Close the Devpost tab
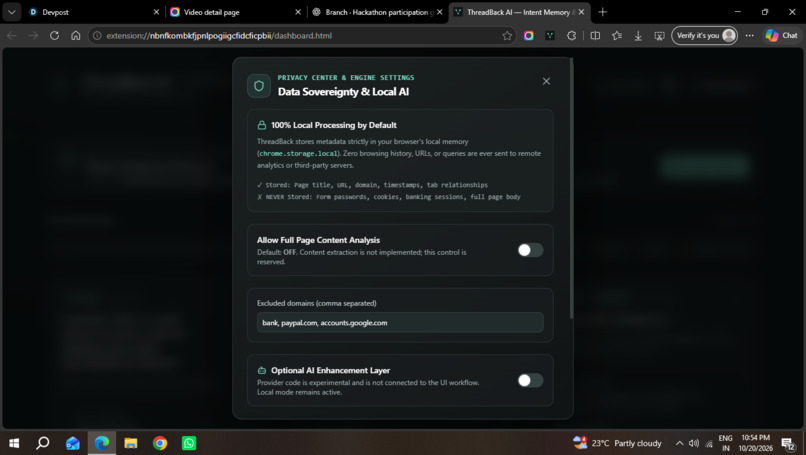Image resolution: width=806 pixels, height=455 pixels. 156,12
